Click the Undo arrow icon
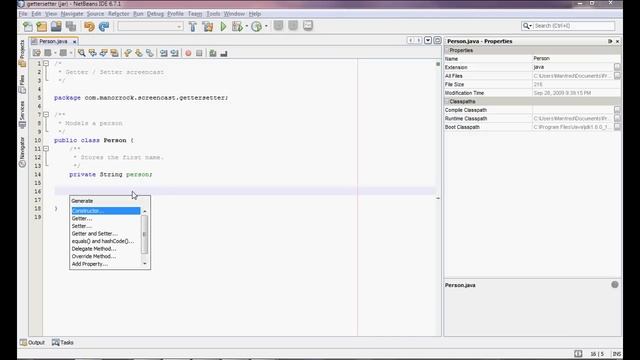640x360 pixels. pos(89,27)
